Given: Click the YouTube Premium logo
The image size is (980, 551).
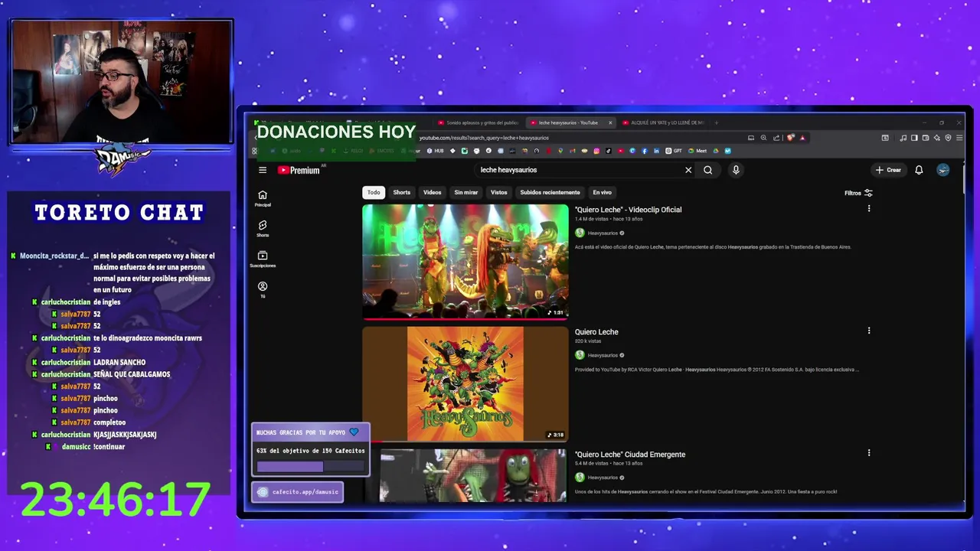Looking at the screenshot, I should pyautogui.click(x=299, y=170).
